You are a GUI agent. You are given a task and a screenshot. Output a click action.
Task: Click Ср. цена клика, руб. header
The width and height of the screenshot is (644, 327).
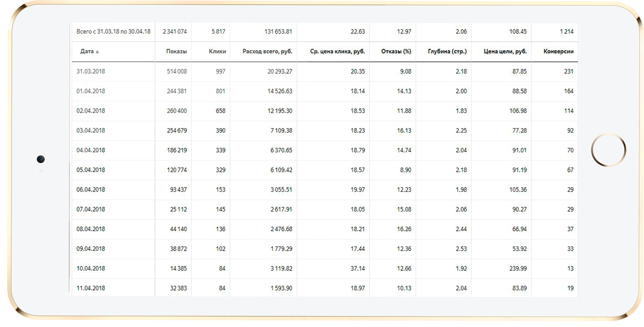click(337, 51)
